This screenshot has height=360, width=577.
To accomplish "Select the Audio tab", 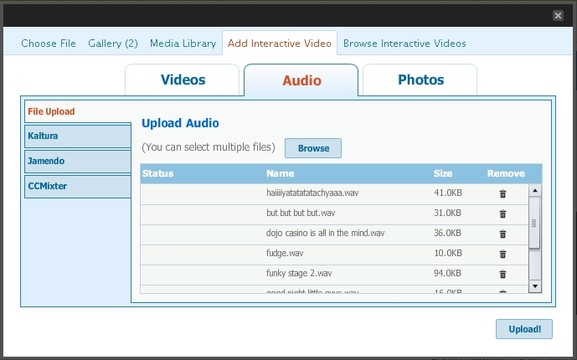I will point(301,80).
